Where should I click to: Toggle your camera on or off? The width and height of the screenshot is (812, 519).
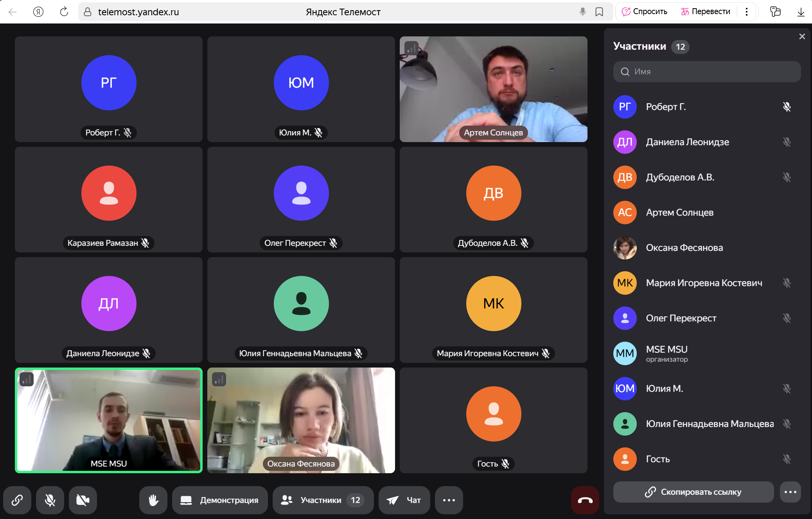83,500
